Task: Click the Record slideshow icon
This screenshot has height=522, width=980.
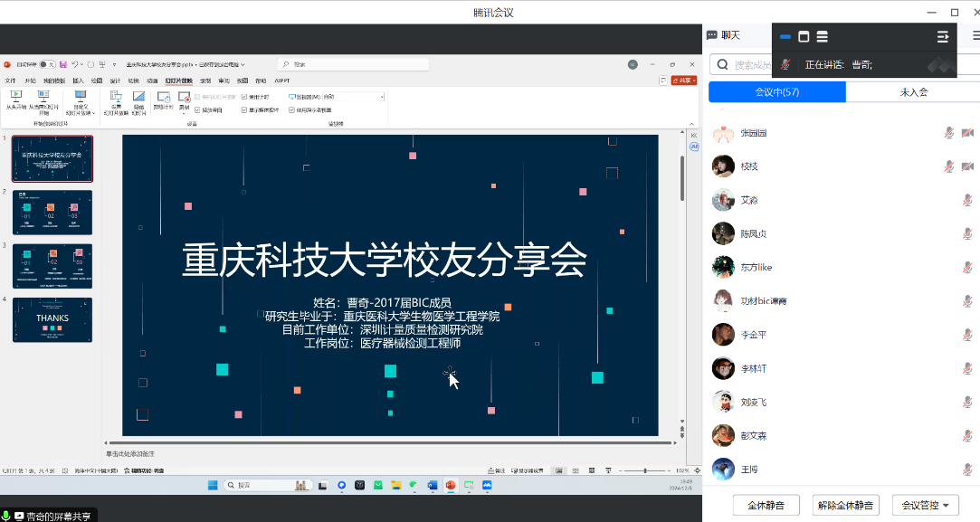Action: 184,96
